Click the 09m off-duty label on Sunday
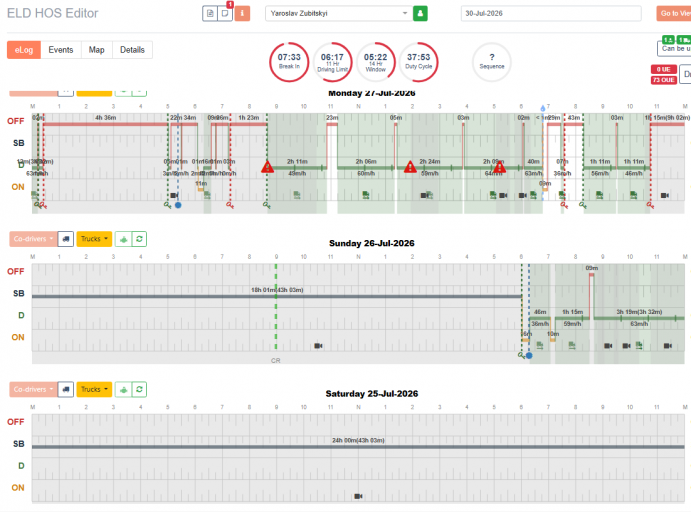Viewport: 691px width, 512px height. point(592,268)
